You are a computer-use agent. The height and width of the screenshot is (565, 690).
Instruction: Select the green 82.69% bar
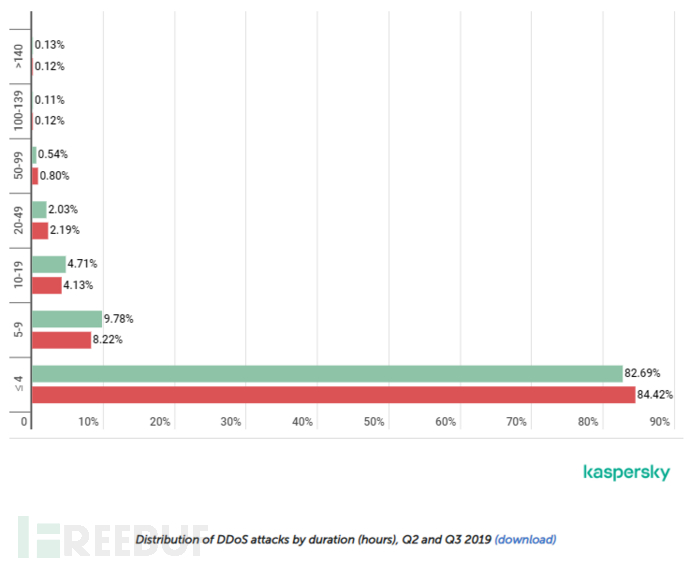327,374
